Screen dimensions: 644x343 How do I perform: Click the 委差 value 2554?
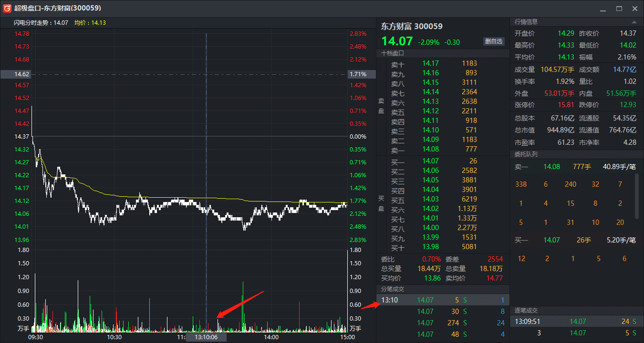coord(495,259)
